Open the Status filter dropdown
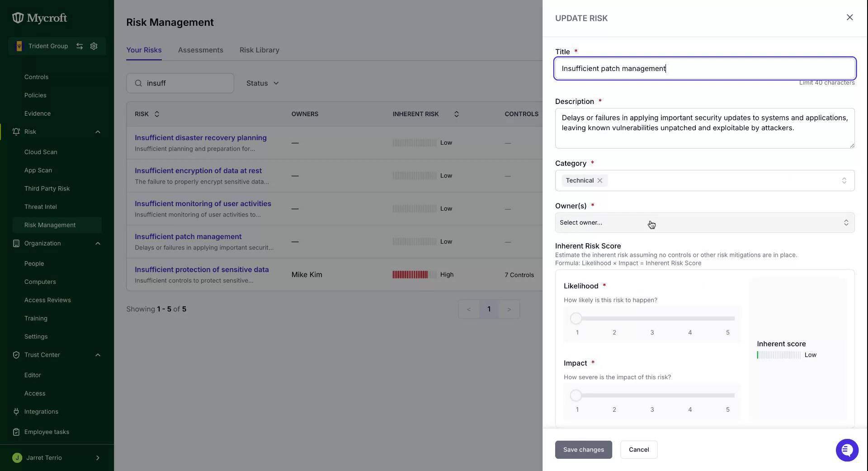 [x=262, y=83]
